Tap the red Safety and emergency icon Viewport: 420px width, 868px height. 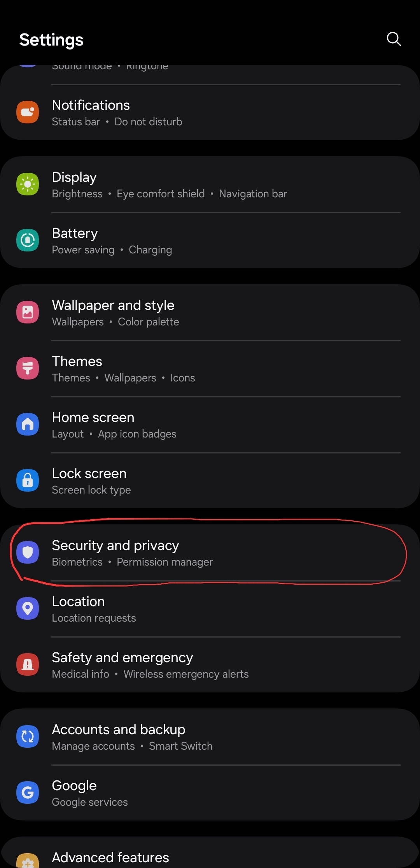(x=28, y=664)
